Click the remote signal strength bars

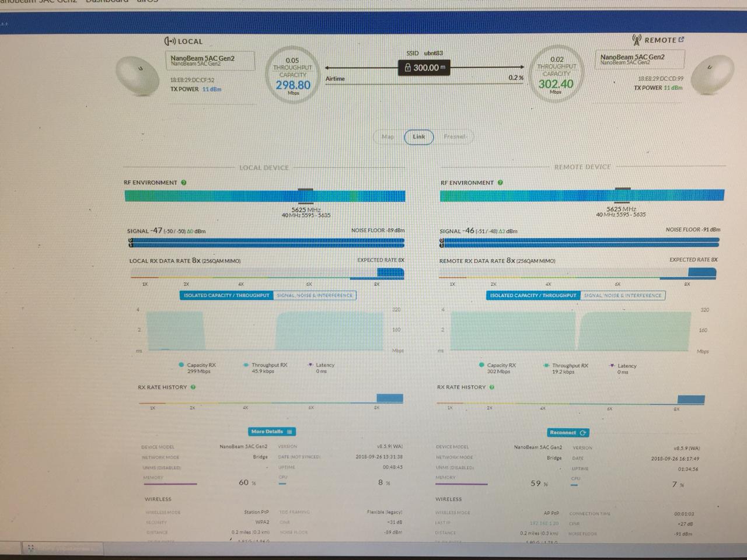580,242
